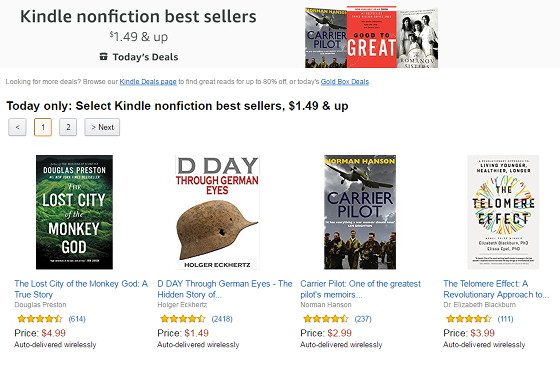This screenshot has height=369, width=560.
Task: Open The Lost City of the Monkey God cover
Action: pyautogui.click(x=74, y=212)
